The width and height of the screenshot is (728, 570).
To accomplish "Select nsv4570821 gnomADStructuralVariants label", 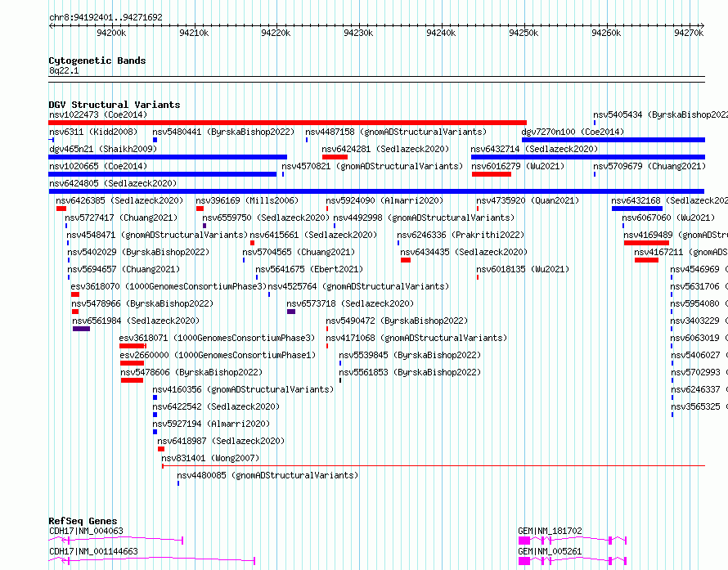I will coord(372,166).
